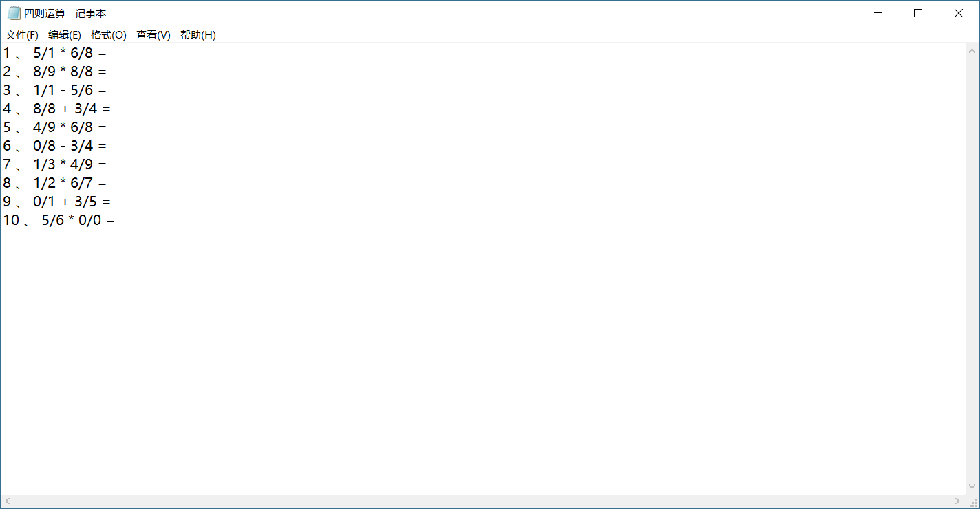Open the 帮助(H) menu
Screen dimensions: 980x509
pos(198,35)
